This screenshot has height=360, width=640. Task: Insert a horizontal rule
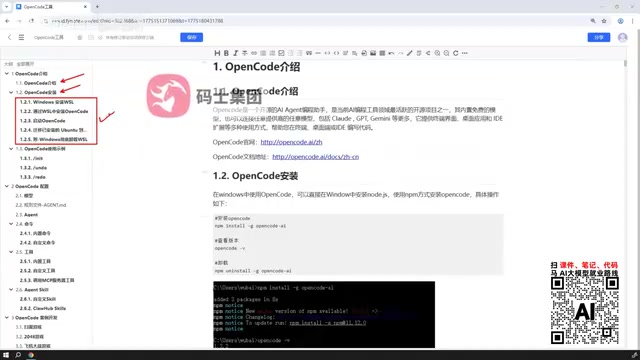tap(318, 53)
